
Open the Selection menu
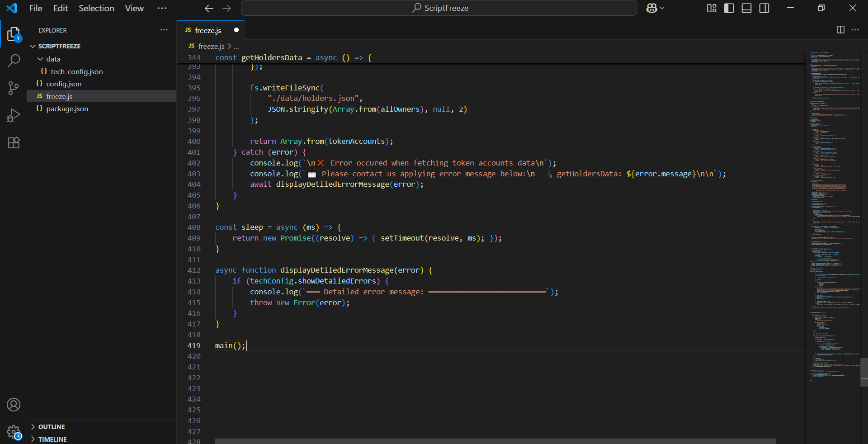[x=96, y=8]
